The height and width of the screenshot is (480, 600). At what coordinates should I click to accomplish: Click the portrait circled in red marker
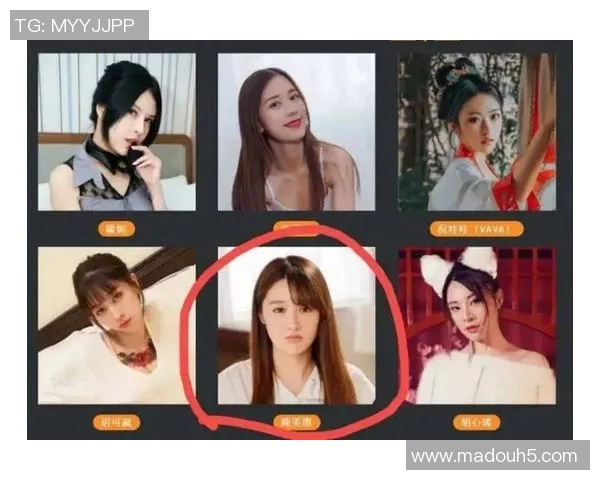pyautogui.click(x=297, y=325)
